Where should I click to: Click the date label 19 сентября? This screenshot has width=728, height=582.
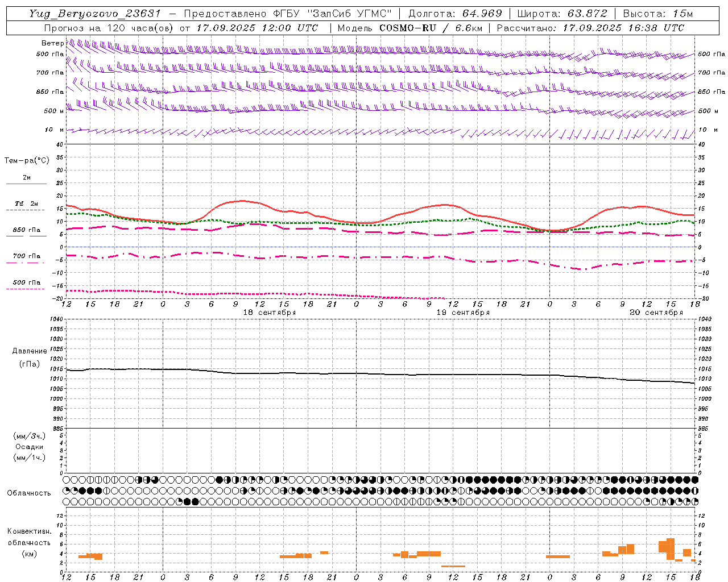pyautogui.click(x=463, y=313)
